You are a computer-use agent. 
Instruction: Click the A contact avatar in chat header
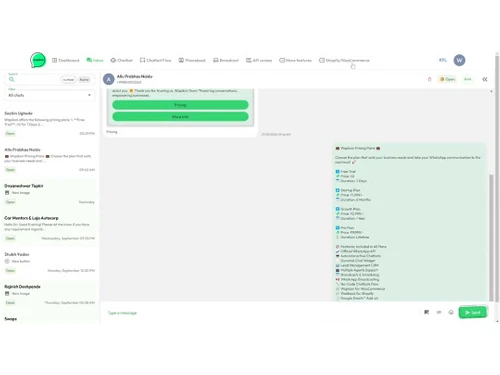(x=109, y=79)
